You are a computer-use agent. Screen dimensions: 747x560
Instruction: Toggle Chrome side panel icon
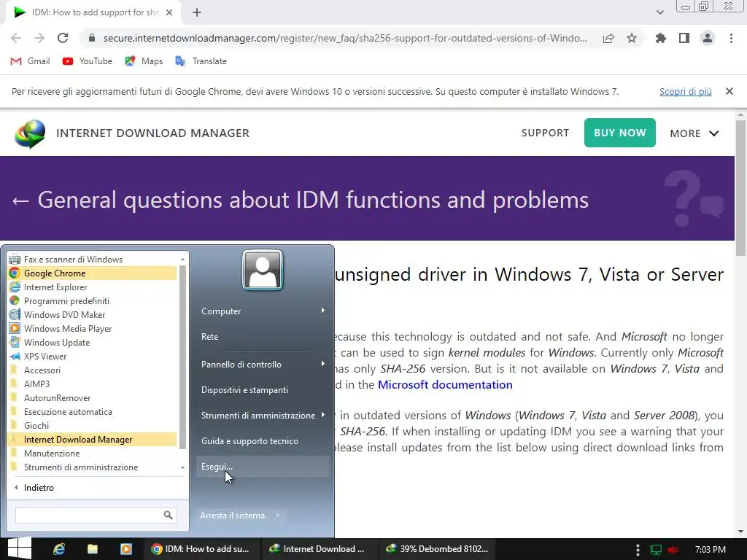coord(684,38)
